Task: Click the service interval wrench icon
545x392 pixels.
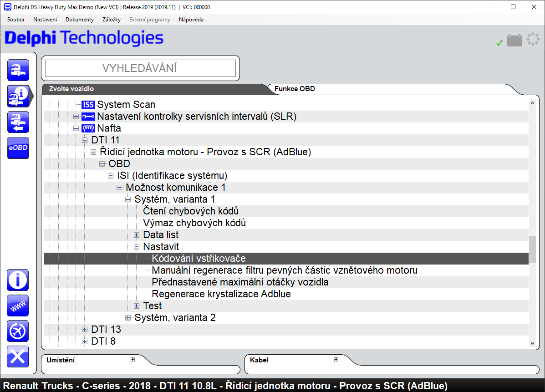Action: tap(88, 117)
